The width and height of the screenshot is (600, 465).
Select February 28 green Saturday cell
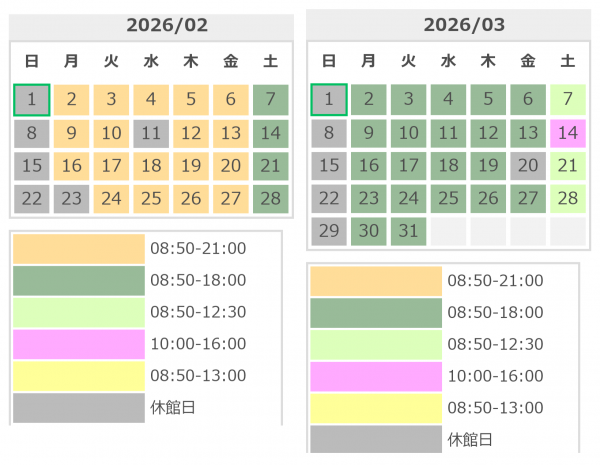tap(270, 199)
